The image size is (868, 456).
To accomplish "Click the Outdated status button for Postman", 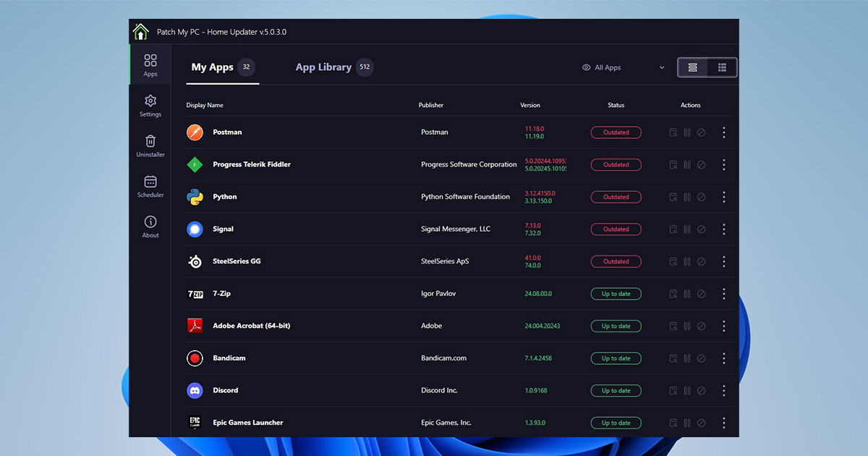I will click(x=616, y=132).
